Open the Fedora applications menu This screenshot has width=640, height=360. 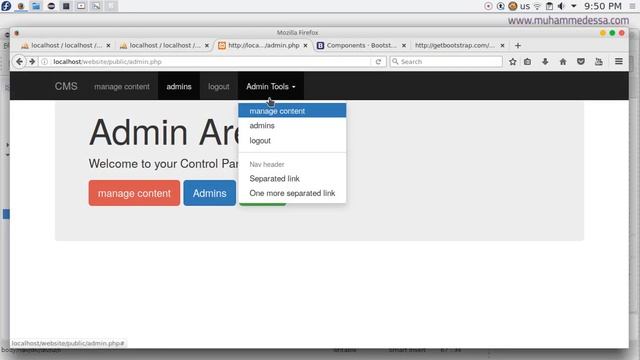[6, 6]
